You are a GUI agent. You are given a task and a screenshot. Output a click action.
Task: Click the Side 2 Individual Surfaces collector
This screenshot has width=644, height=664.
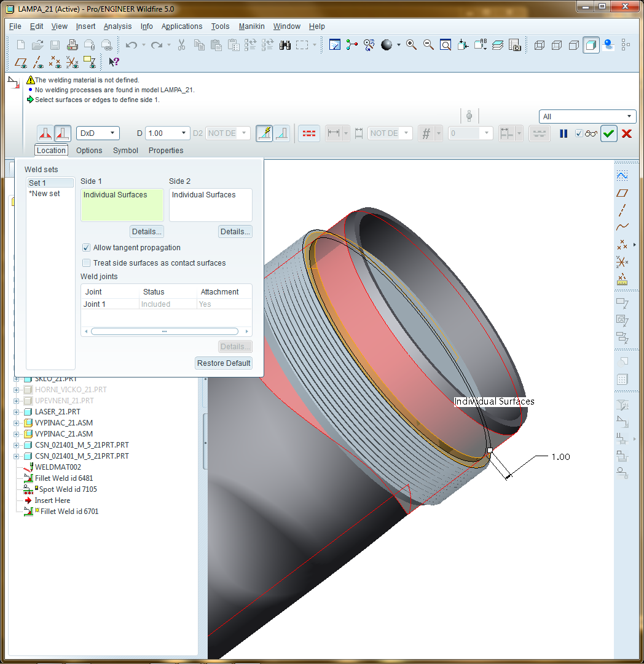coord(211,205)
